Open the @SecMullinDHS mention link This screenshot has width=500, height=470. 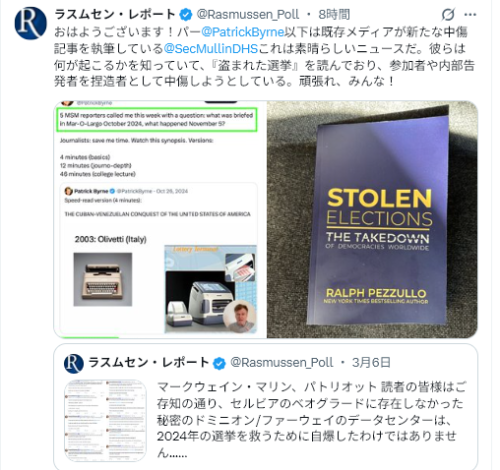211,49
